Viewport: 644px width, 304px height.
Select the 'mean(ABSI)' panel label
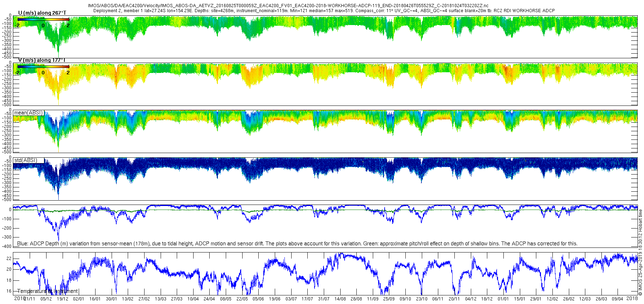coord(28,113)
